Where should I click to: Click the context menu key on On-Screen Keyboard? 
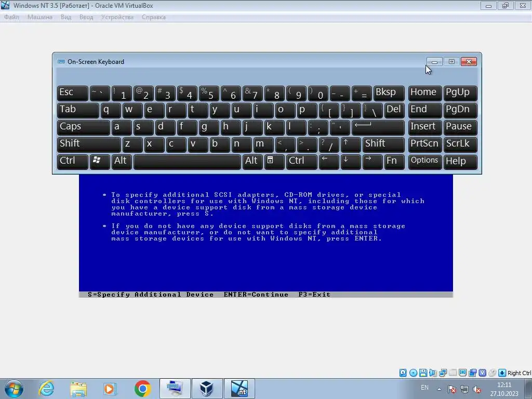pos(274,162)
